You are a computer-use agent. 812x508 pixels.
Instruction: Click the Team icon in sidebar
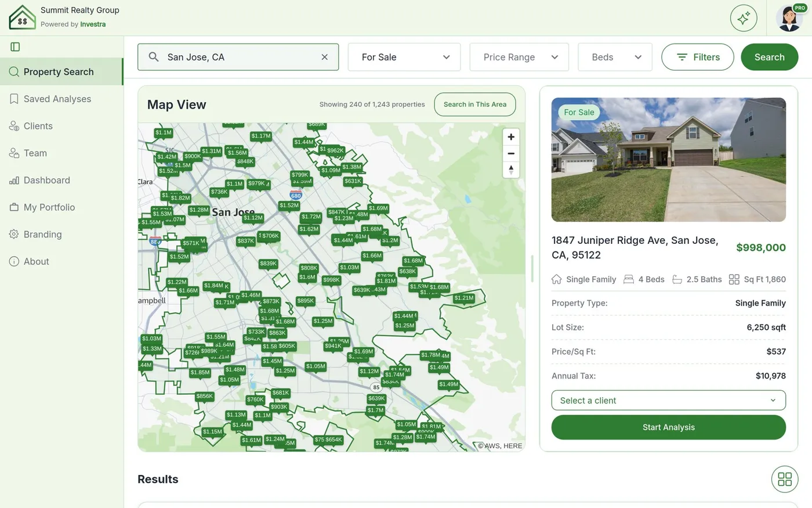(x=14, y=153)
